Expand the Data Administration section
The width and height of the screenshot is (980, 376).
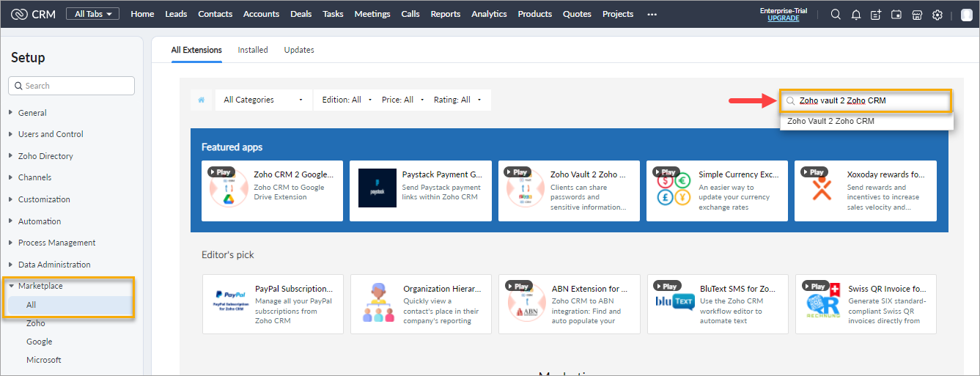coord(54,265)
